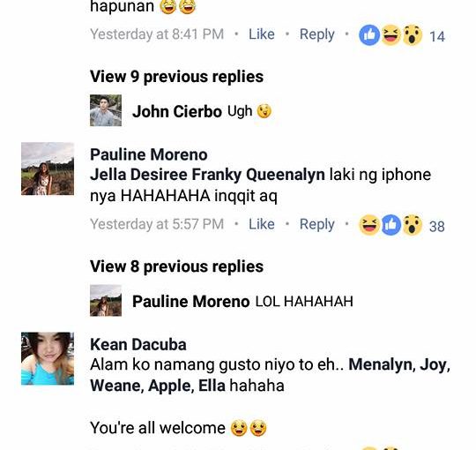The width and height of the screenshot is (476, 450).
Task: Open tagged name Jella Desiree Franky Queenalyn
Action: point(207,175)
